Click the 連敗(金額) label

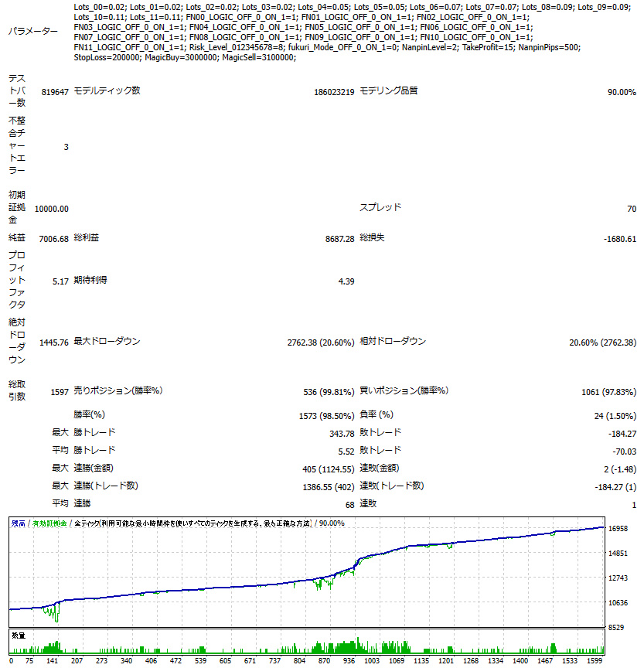pos(379,469)
